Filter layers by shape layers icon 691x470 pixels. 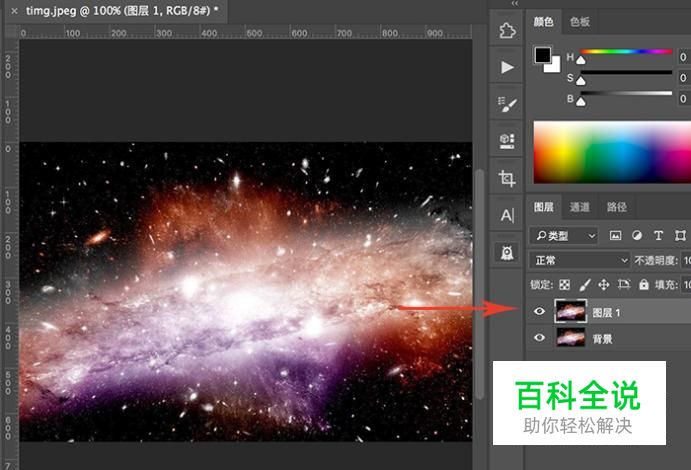tap(680, 236)
